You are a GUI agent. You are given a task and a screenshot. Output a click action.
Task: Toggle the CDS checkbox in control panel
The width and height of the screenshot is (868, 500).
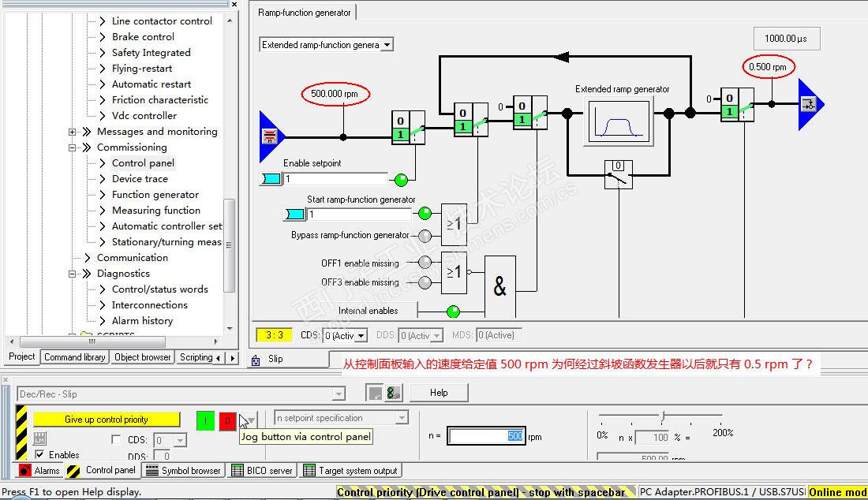coord(116,439)
